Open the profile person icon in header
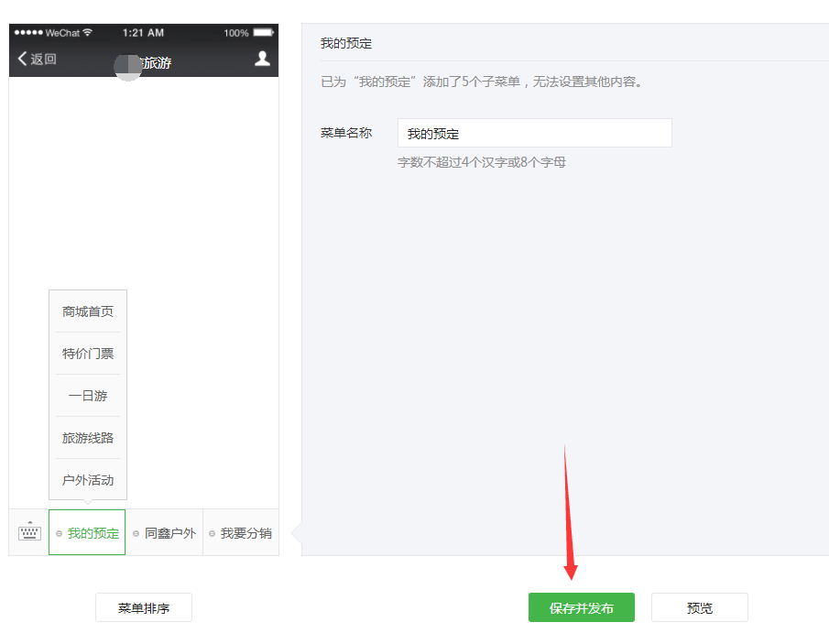 pyautogui.click(x=262, y=59)
